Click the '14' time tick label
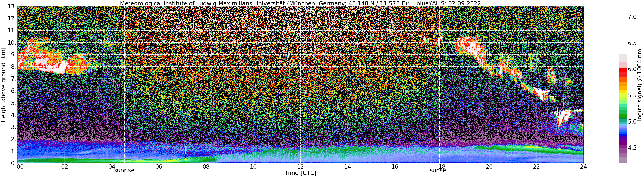 [x=347, y=166]
